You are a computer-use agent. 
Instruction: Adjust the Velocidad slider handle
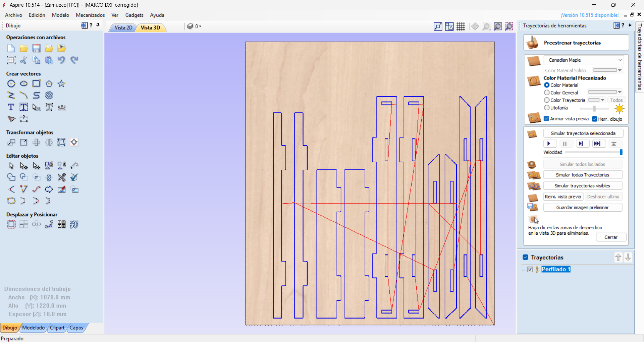point(621,152)
